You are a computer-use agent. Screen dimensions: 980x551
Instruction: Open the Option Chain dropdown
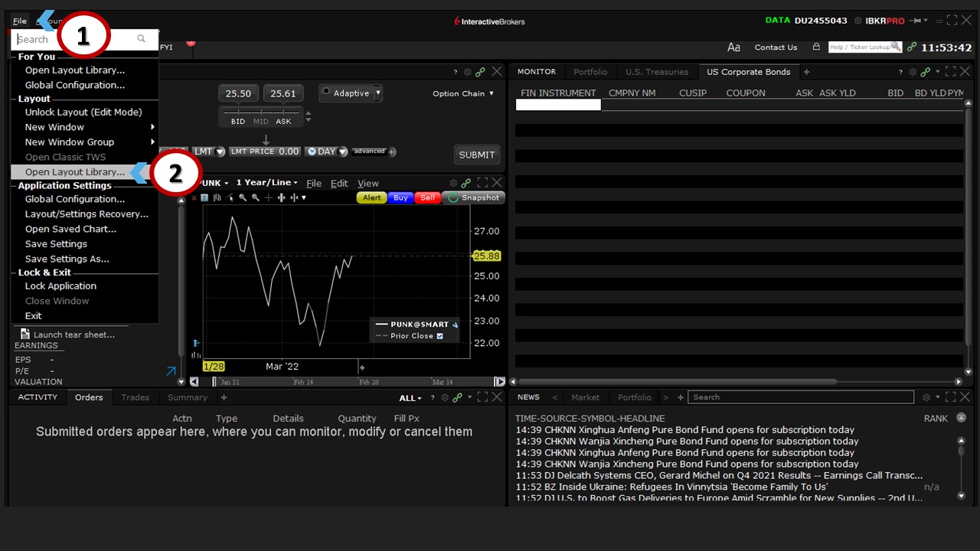pyautogui.click(x=463, y=93)
